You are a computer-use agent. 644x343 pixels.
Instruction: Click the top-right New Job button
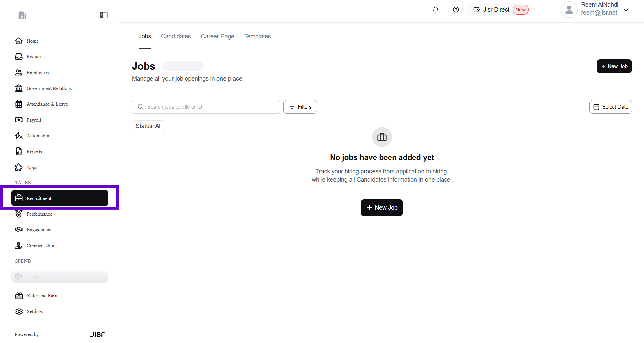click(614, 66)
